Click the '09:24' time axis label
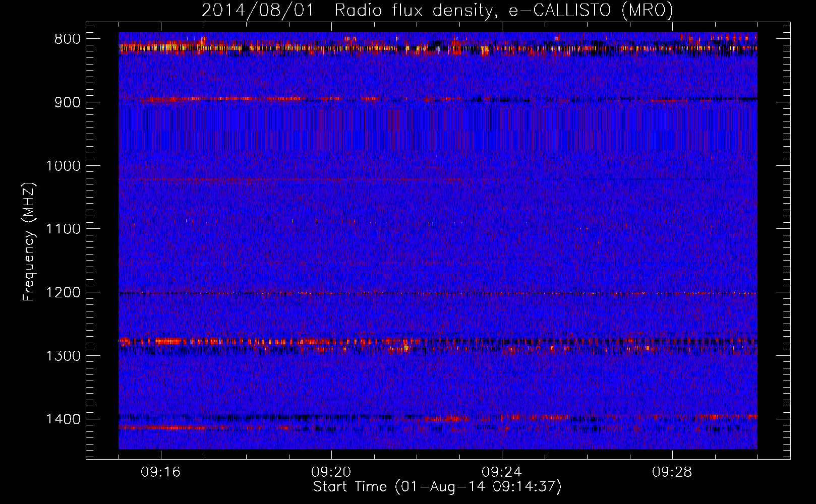The height and width of the screenshot is (504, 816). (502, 472)
